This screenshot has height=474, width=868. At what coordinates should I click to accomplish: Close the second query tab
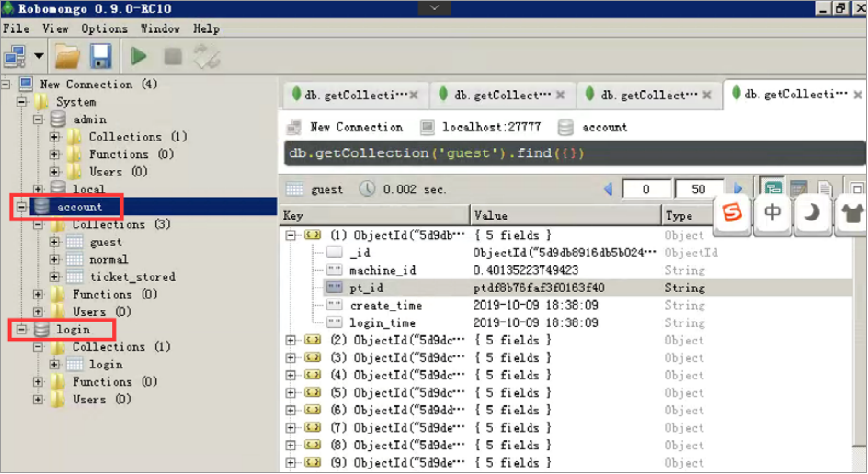click(x=560, y=96)
